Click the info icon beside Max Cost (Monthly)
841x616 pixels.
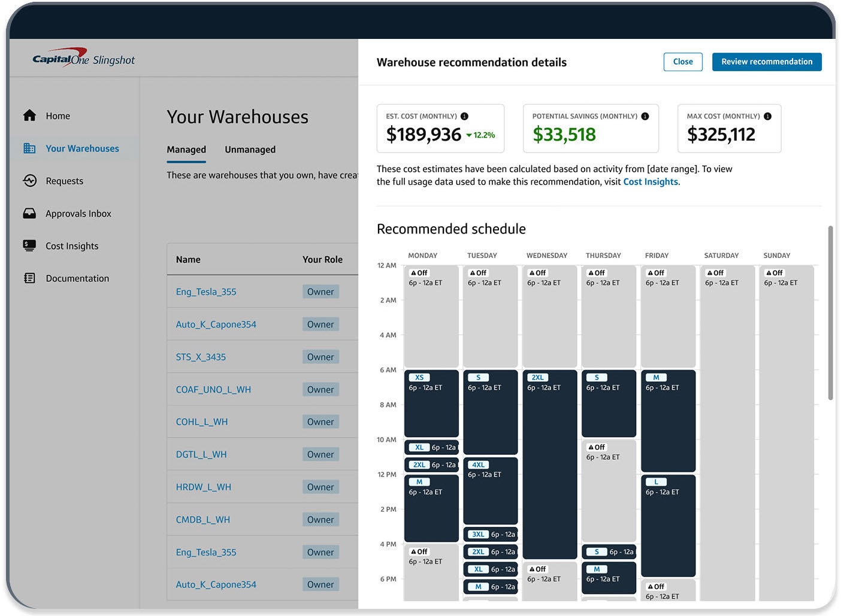pyautogui.click(x=768, y=116)
